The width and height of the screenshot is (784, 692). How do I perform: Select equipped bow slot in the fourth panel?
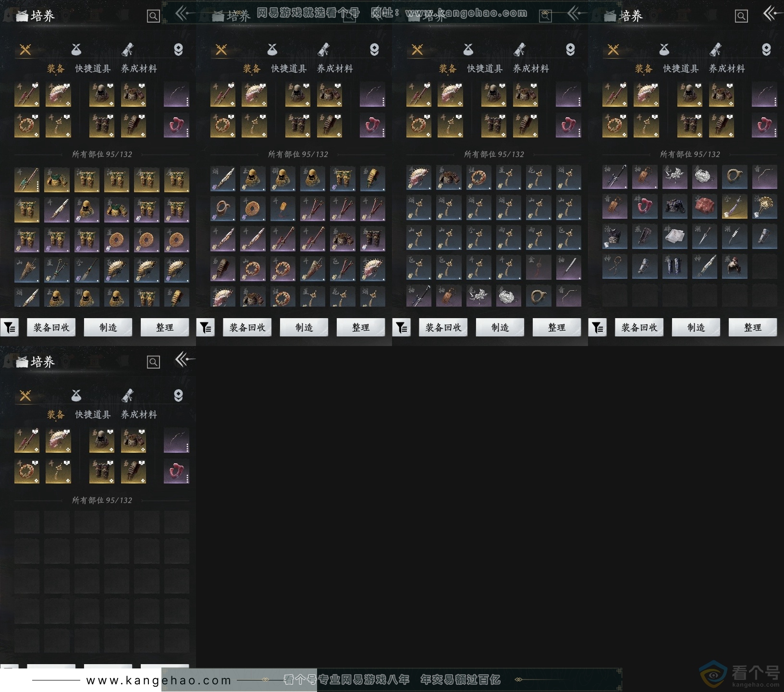tap(764, 95)
